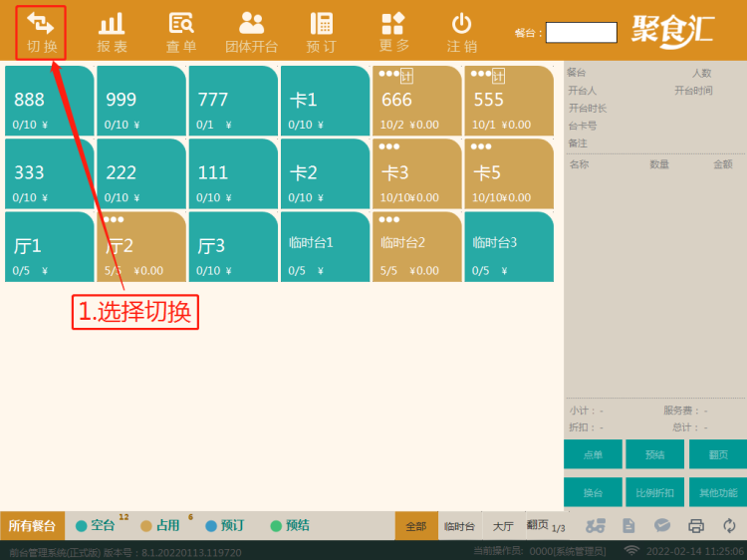
Task: Filter by 预订 reserved tables
Action: 225,525
